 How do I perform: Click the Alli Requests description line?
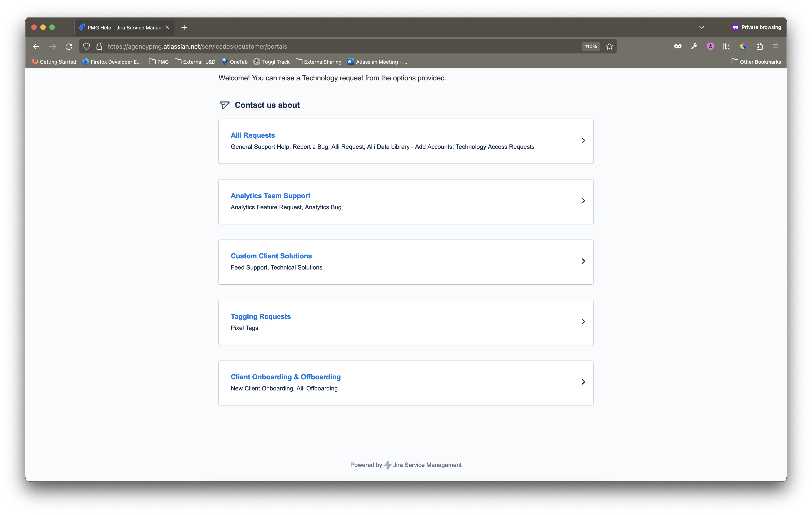point(382,147)
